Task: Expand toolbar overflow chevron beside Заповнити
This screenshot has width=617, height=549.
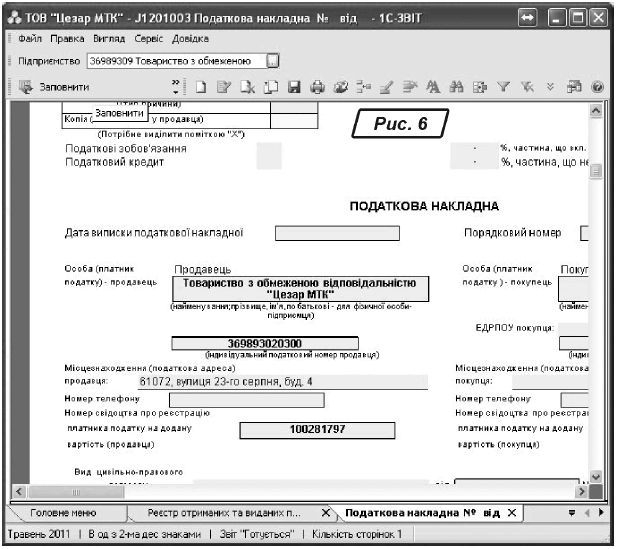Action: click(177, 85)
